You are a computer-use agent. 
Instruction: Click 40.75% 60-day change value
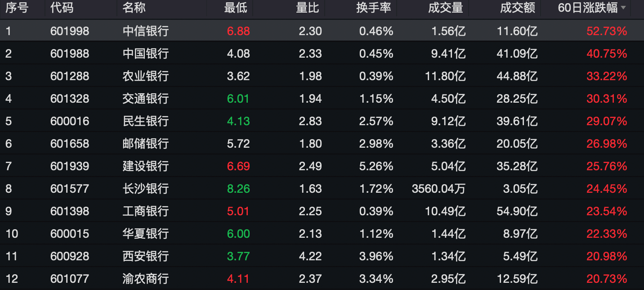coord(607,54)
